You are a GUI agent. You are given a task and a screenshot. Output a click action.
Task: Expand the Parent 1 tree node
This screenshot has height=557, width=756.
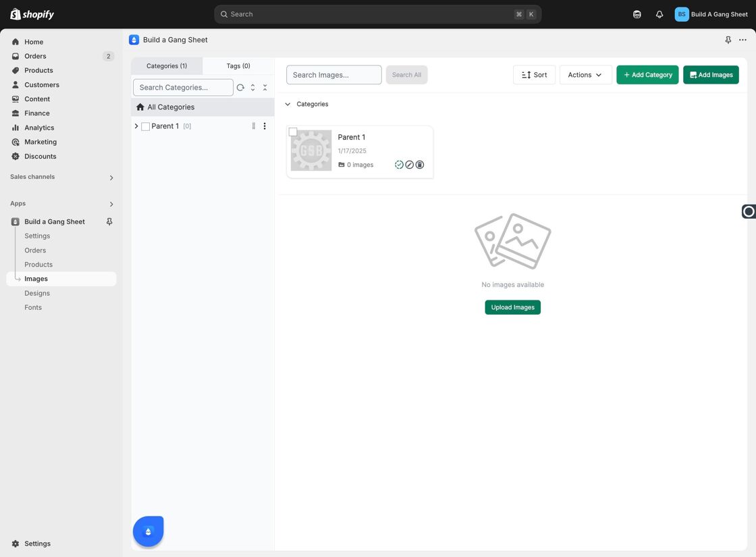[136, 126]
